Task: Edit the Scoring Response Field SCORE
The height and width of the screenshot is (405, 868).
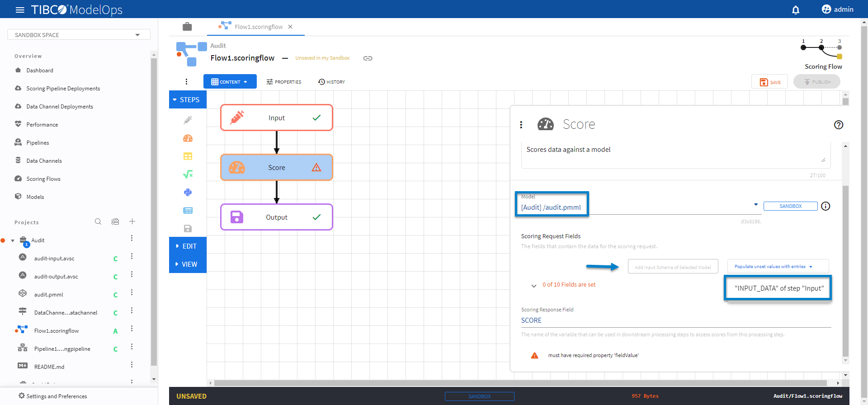Action: click(676, 320)
